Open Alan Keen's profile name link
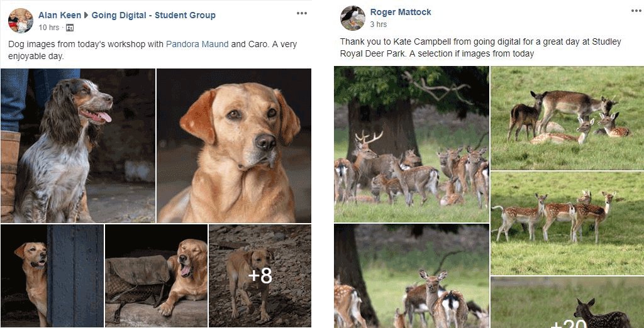The height and width of the screenshot is (328, 644). [x=59, y=15]
